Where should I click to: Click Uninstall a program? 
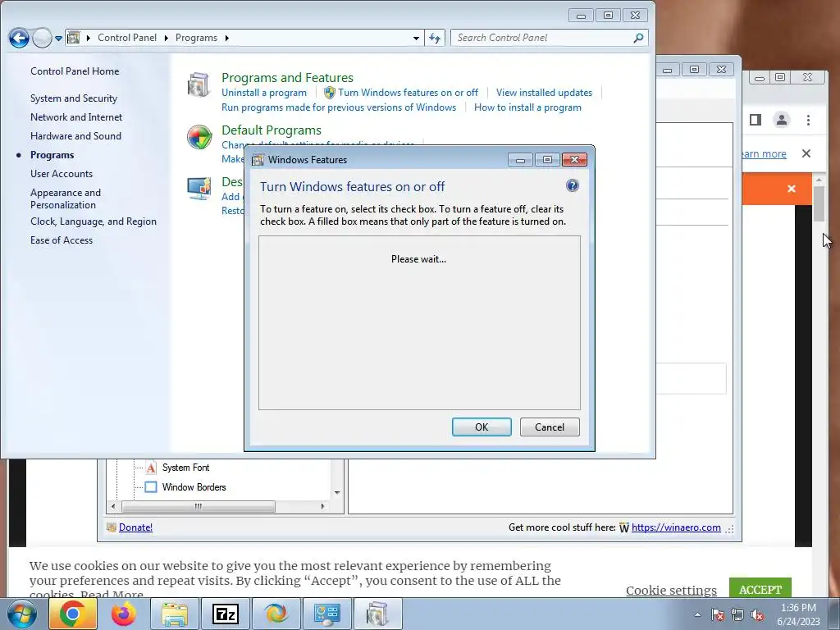point(264,93)
